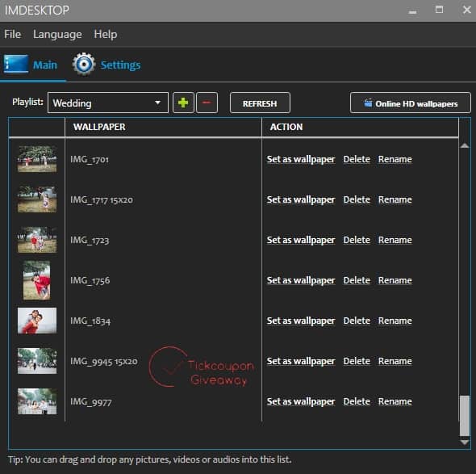Open the File menu
This screenshot has width=476, height=474.
coord(12,34)
